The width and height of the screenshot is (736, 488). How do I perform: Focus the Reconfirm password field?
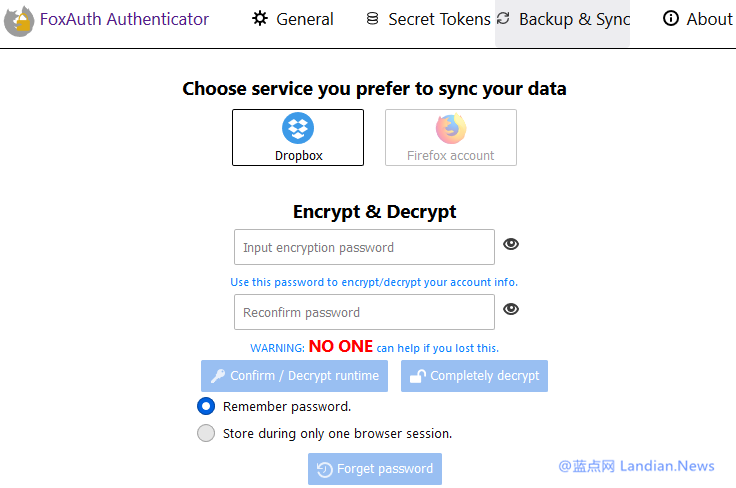pos(364,312)
